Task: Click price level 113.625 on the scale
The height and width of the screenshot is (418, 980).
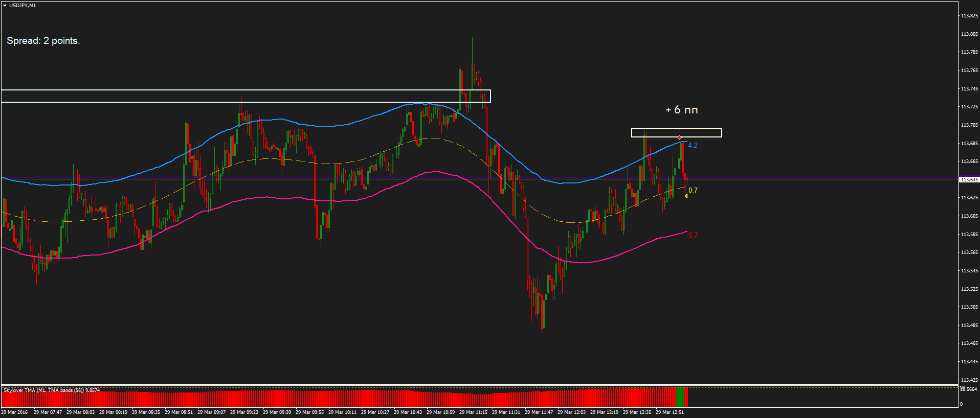Action: [x=969, y=198]
